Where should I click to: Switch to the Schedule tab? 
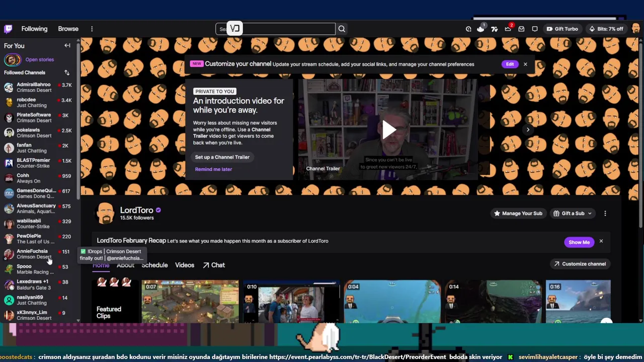154,265
